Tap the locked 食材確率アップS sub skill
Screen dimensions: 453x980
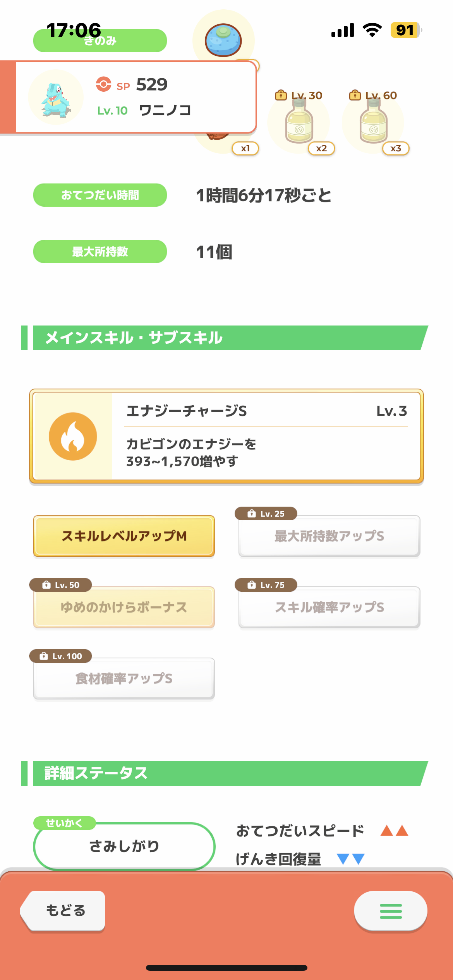(x=124, y=678)
